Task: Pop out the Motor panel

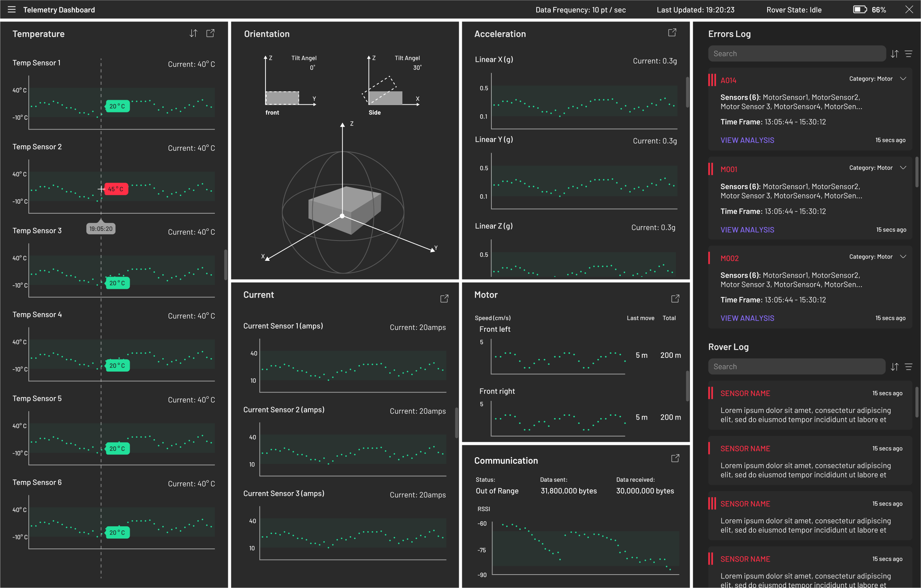Action: (x=675, y=298)
